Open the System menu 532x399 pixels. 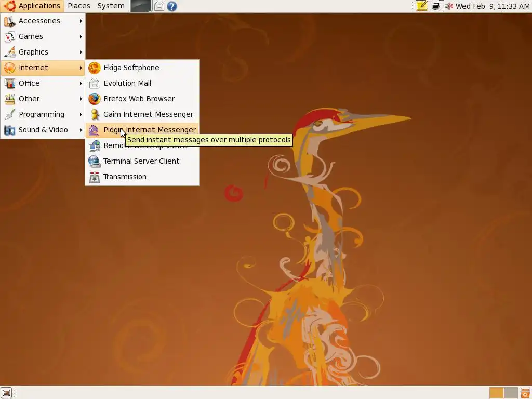pos(111,6)
